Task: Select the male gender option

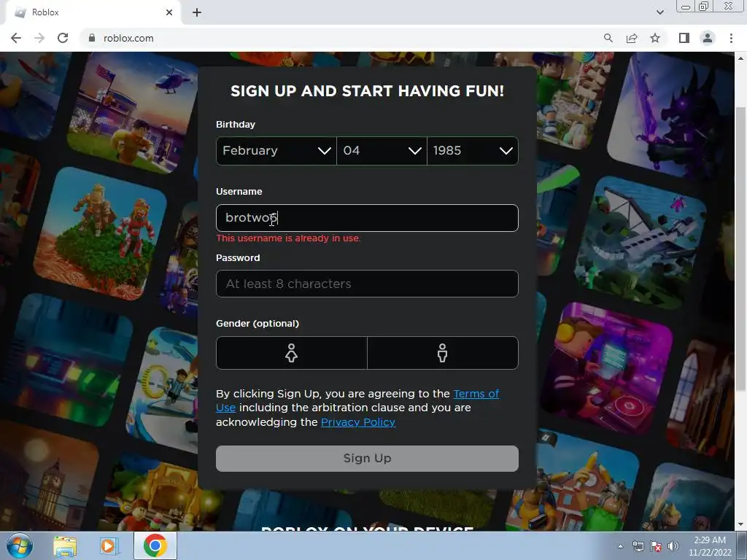Action: pyautogui.click(x=443, y=353)
